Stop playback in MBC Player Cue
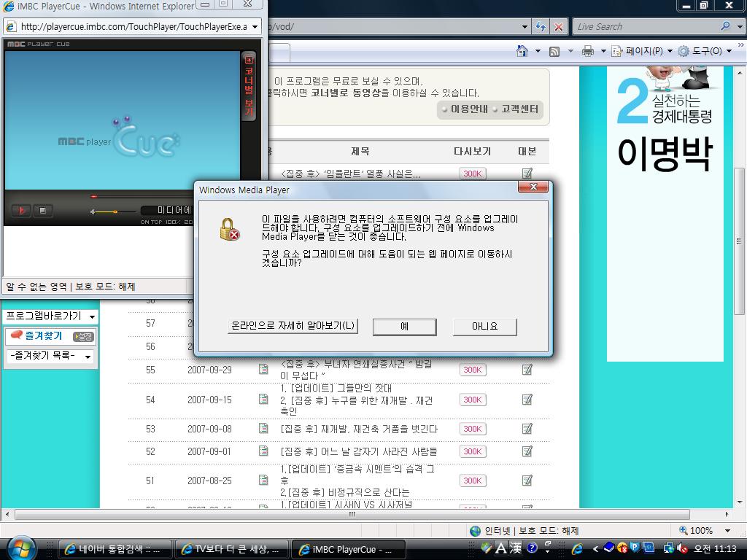Image resolution: width=747 pixels, height=560 pixels. pos(43,210)
